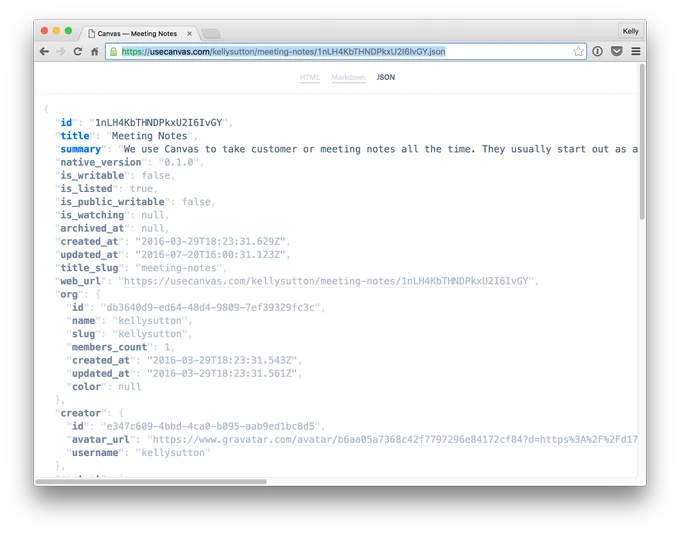The image size is (680, 534).
Task: Click the "is_watching" key
Action: pos(92,215)
